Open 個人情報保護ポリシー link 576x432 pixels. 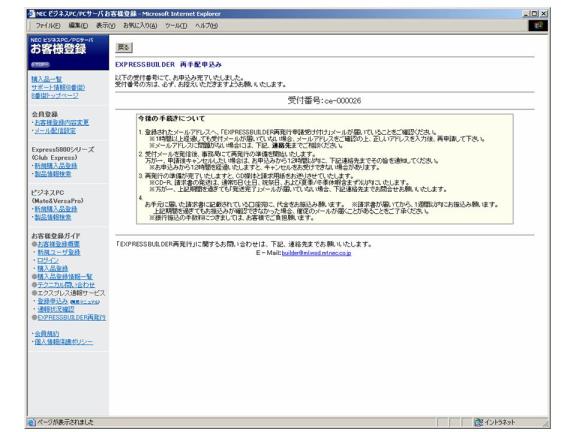click(x=64, y=342)
